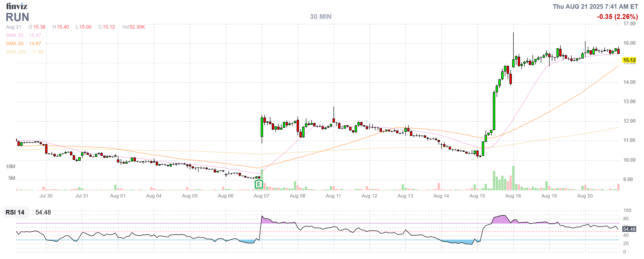Click the Aug 20 date label
This screenshot has height=259, width=644.
pyautogui.click(x=585, y=196)
